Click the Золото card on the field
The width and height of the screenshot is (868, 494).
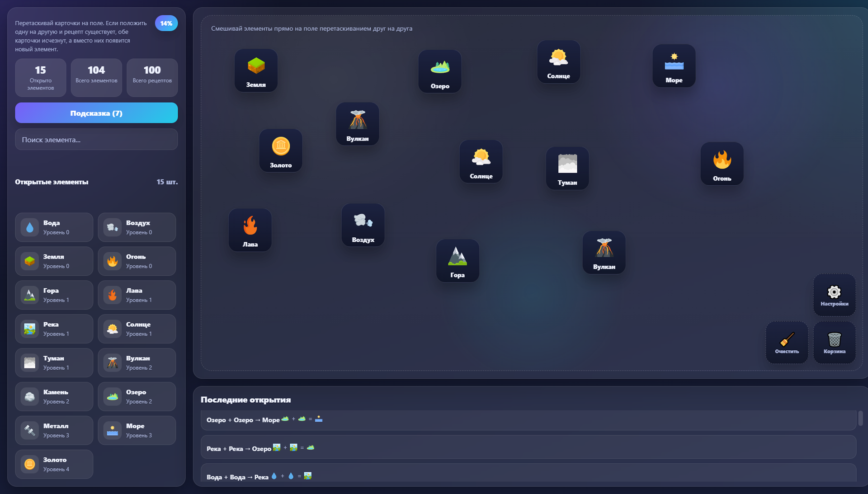click(280, 151)
